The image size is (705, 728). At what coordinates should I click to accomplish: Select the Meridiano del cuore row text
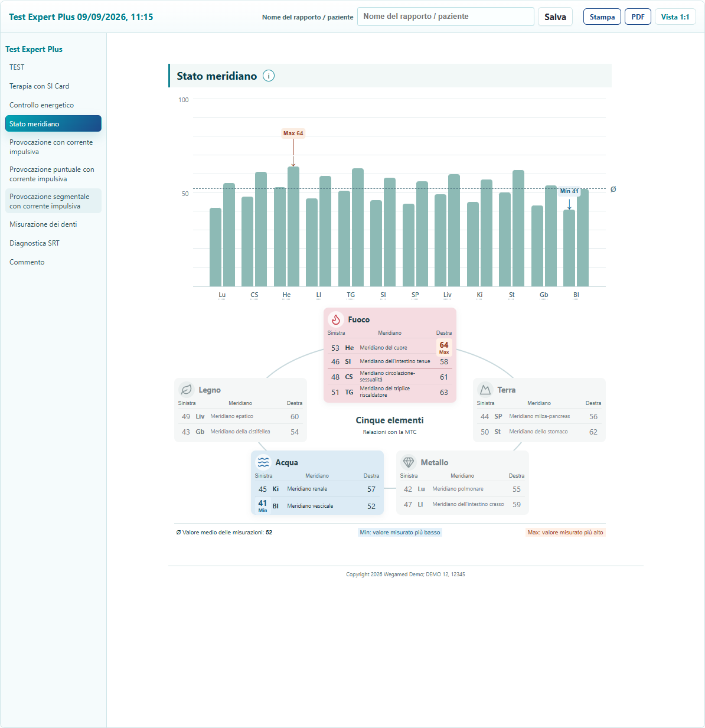click(x=383, y=348)
